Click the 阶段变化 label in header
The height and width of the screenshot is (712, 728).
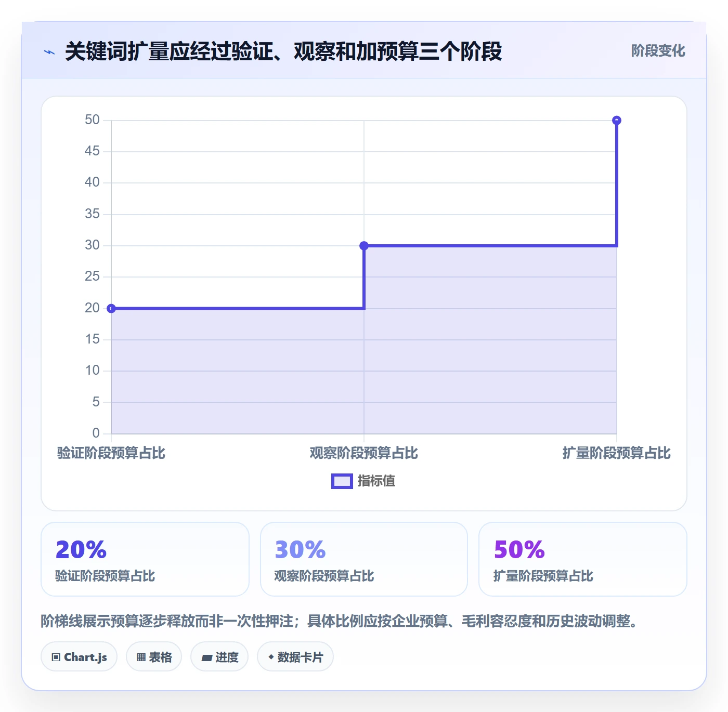(x=658, y=51)
